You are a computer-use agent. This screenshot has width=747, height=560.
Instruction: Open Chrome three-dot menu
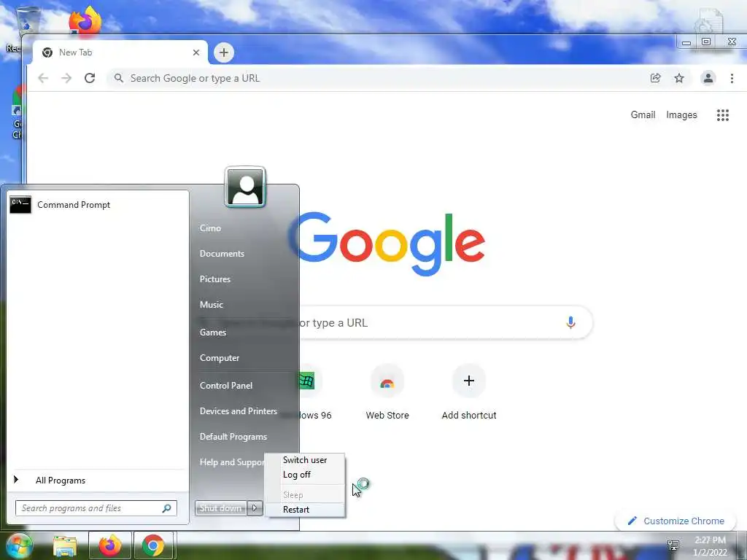[732, 78]
